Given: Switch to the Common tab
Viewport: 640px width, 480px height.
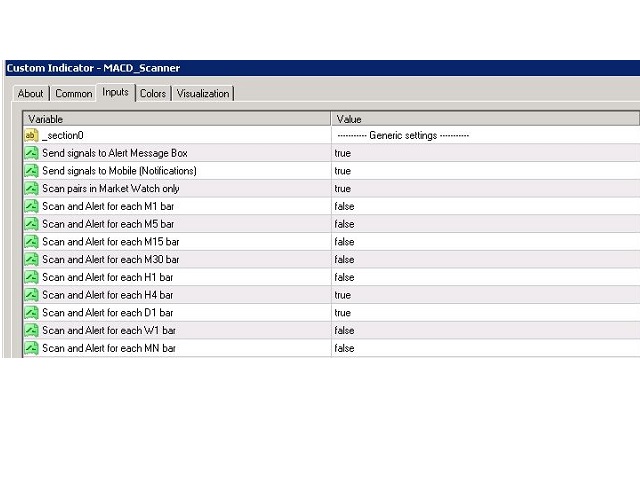Looking at the screenshot, I should (x=73, y=93).
